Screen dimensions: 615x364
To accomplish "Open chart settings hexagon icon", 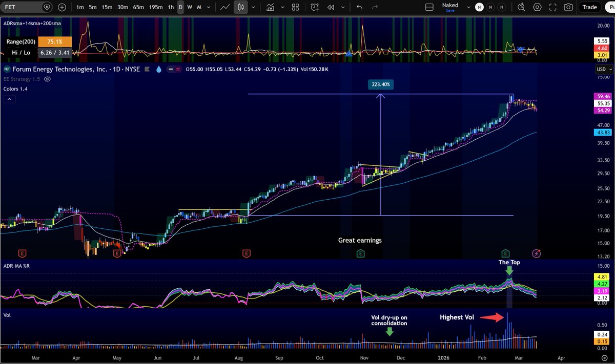I will [537, 7].
